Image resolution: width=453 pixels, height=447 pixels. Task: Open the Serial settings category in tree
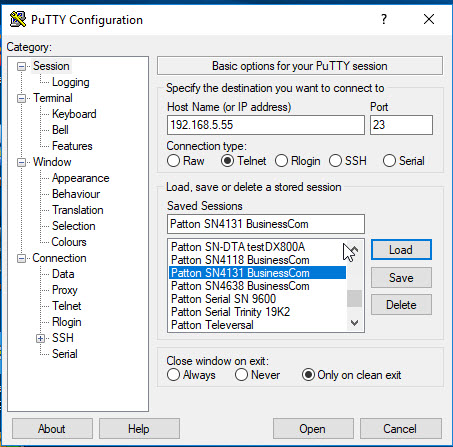coord(65,354)
